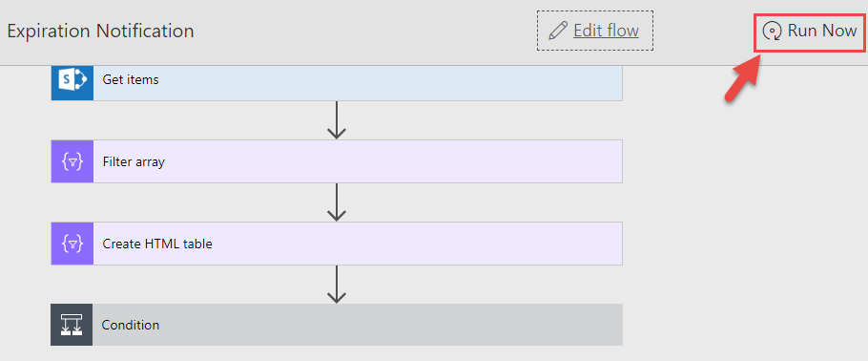Open the Edit flow link
This screenshot has width=868, height=361.
pyautogui.click(x=606, y=31)
